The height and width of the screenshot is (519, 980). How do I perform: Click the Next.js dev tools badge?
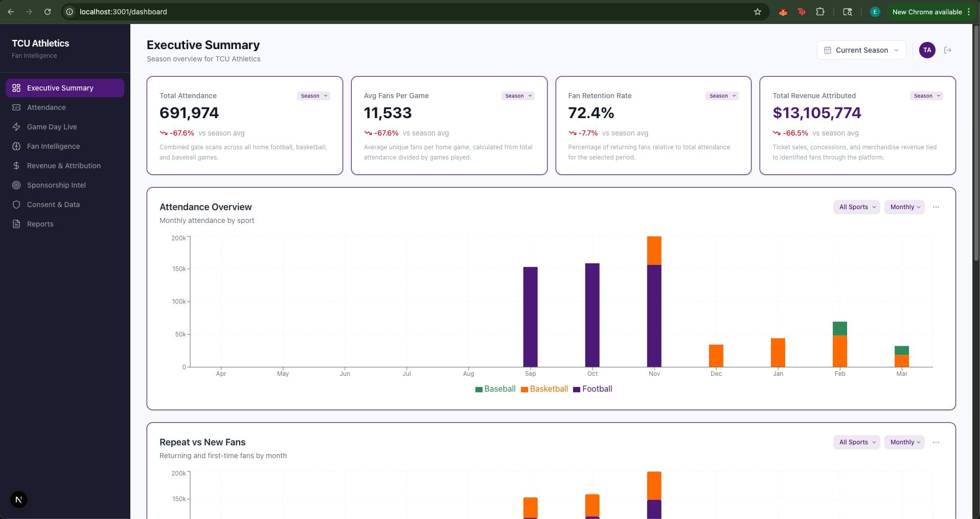[19, 500]
